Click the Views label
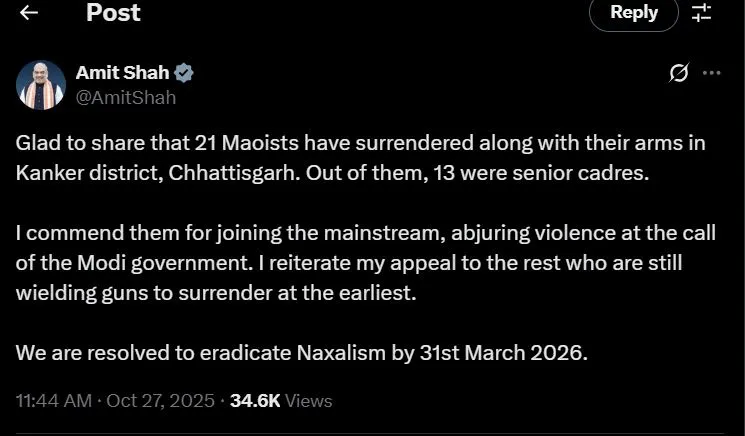The width and height of the screenshot is (745, 436). tap(308, 401)
